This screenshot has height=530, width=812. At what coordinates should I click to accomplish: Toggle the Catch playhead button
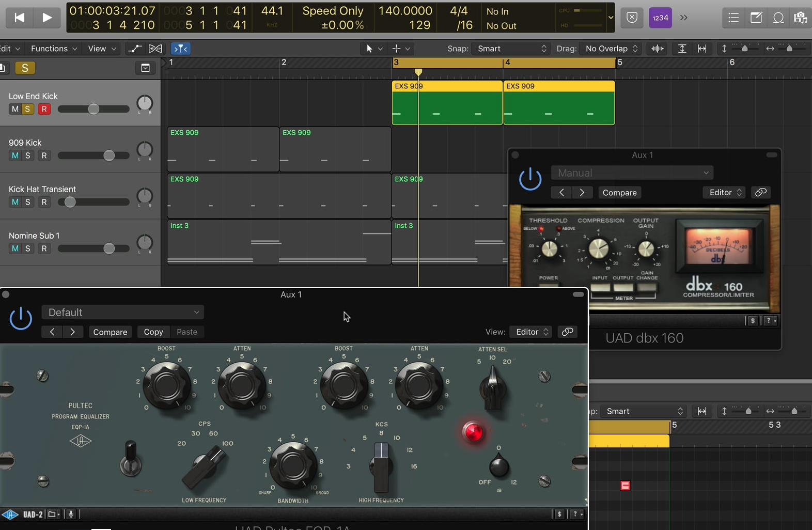click(181, 49)
